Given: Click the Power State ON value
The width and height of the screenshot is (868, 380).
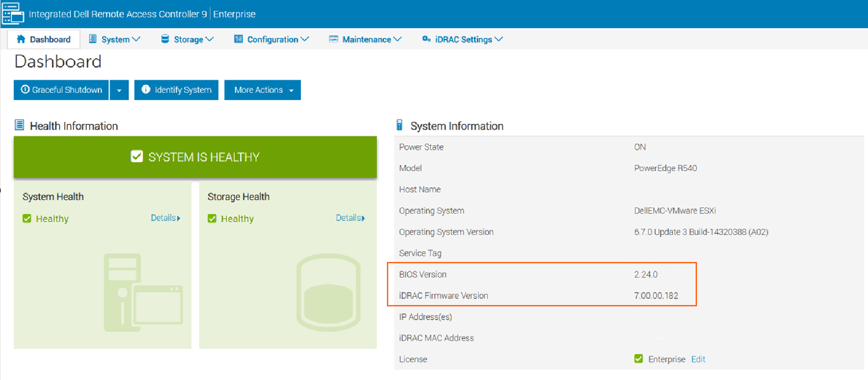Looking at the screenshot, I should point(640,147).
